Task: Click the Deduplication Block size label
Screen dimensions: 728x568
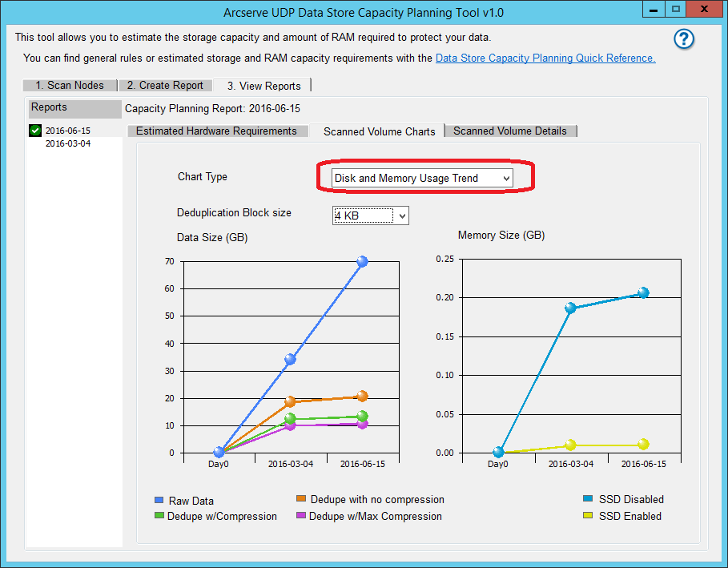Action: point(234,213)
